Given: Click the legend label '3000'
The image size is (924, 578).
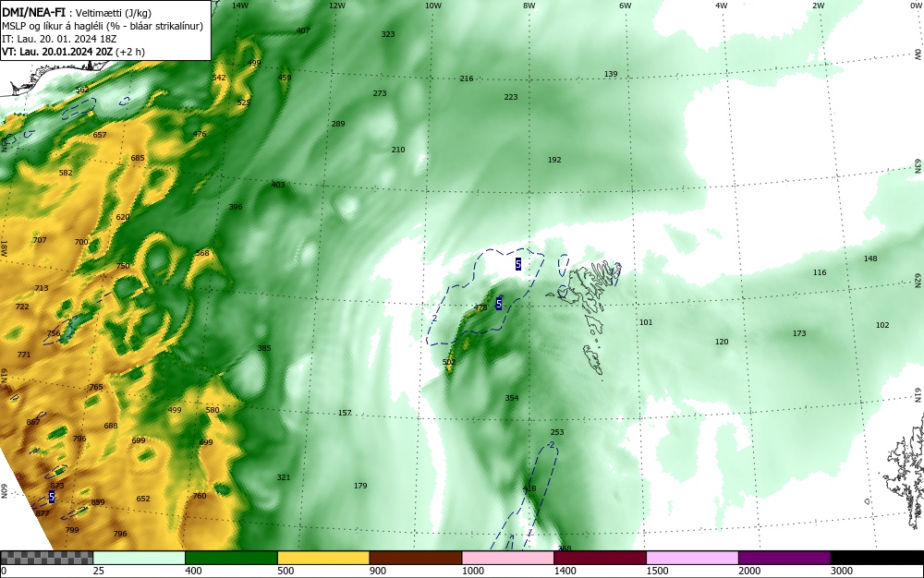Looking at the screenshot, I should (842, 571).
